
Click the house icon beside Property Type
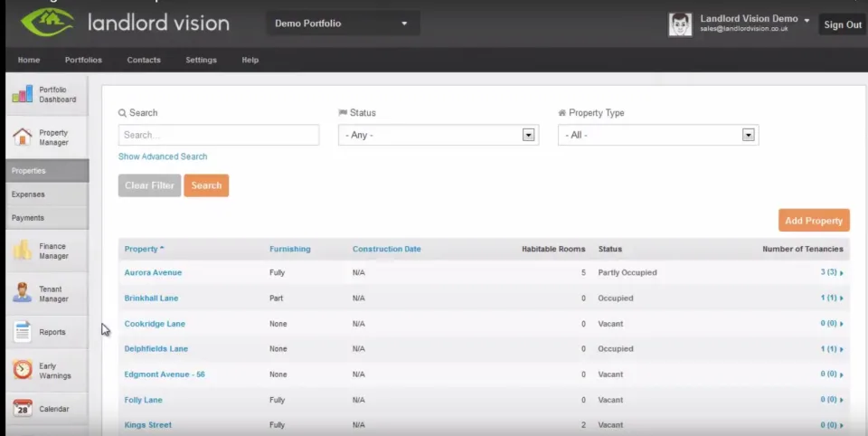(x=561, y=112)
